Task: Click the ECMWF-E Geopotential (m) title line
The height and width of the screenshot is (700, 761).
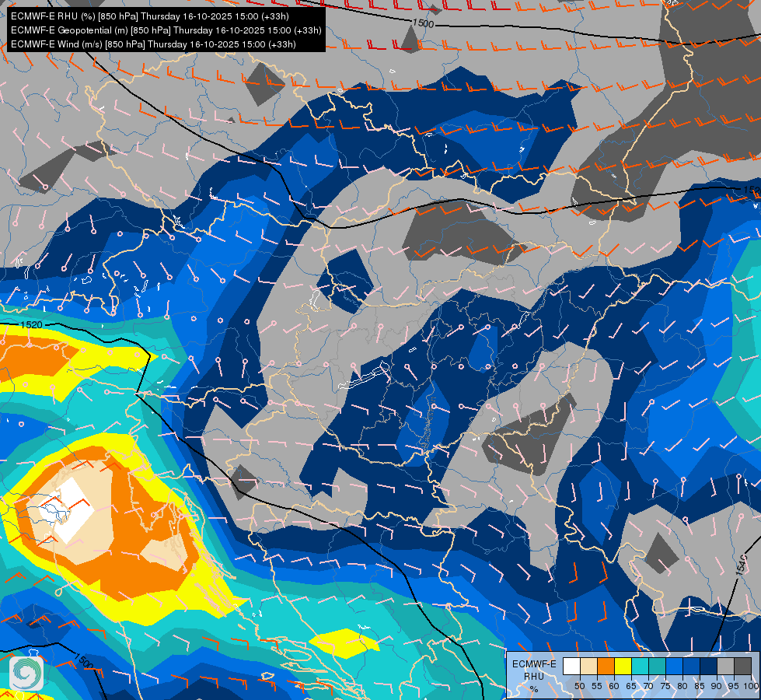Action: pyautogui.click(x=166, y=30)
